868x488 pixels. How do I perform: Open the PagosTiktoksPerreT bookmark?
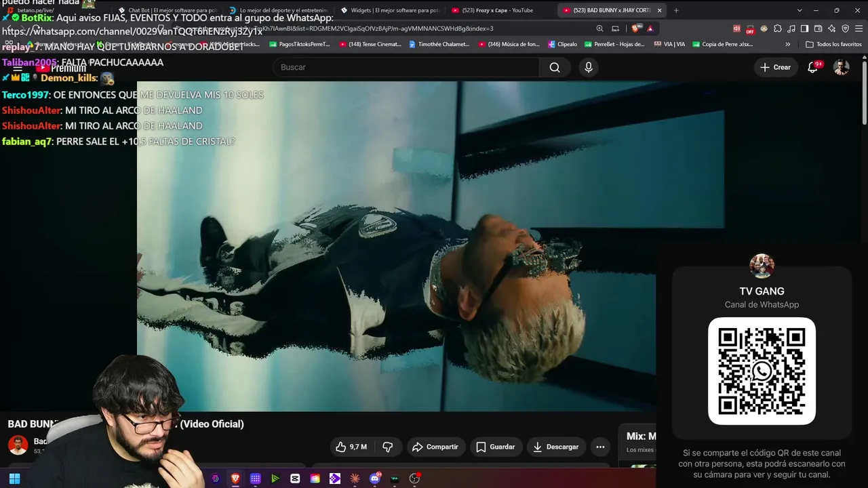300,44
